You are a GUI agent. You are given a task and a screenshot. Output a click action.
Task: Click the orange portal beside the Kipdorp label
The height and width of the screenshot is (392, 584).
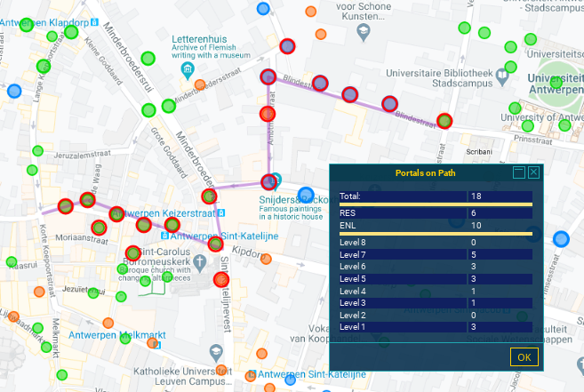(266, 259)
